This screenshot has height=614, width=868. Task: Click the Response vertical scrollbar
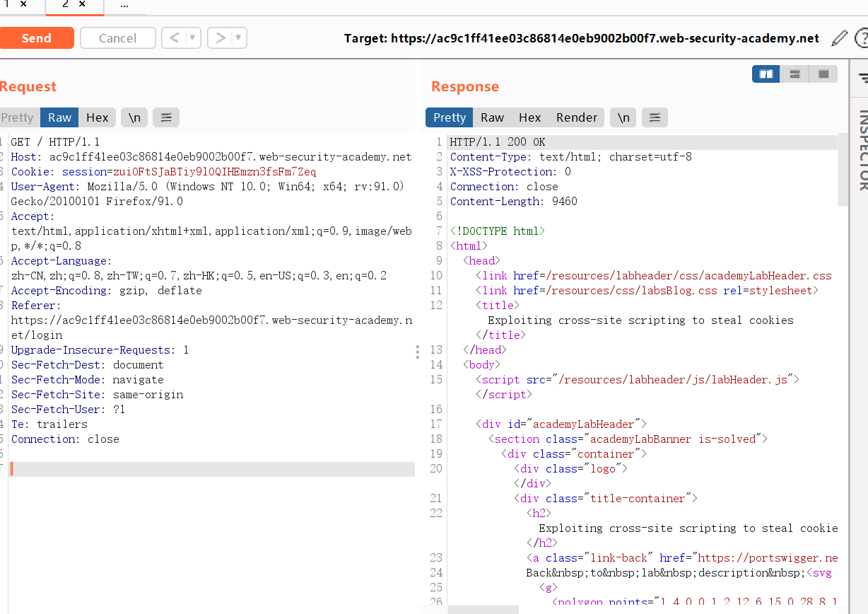coord(843,169)
